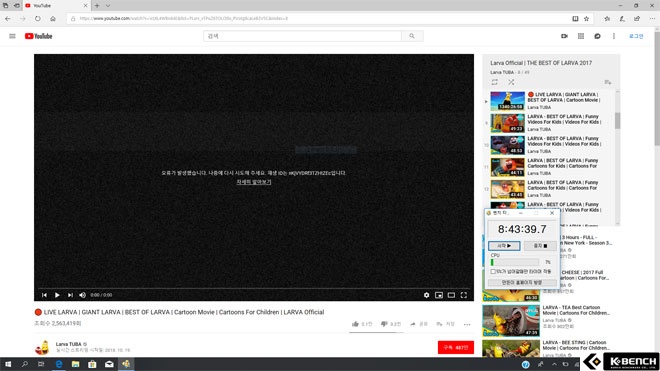Click the playlist panel scrollbar thumb
Screen dimensions: 660x371
click(617, 120)
